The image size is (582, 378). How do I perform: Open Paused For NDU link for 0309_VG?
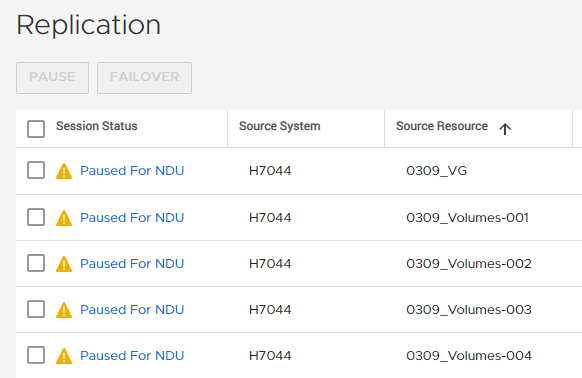coord(132,170)
